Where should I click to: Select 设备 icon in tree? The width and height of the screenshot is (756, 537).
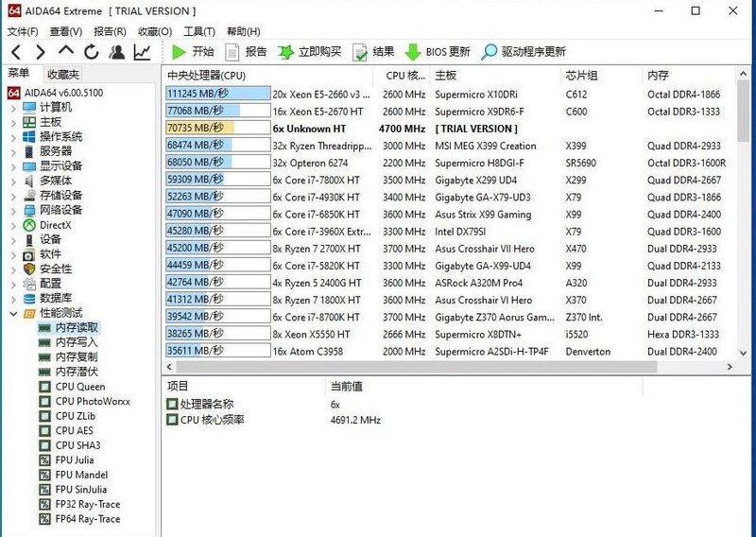click(x=29, y=240)
